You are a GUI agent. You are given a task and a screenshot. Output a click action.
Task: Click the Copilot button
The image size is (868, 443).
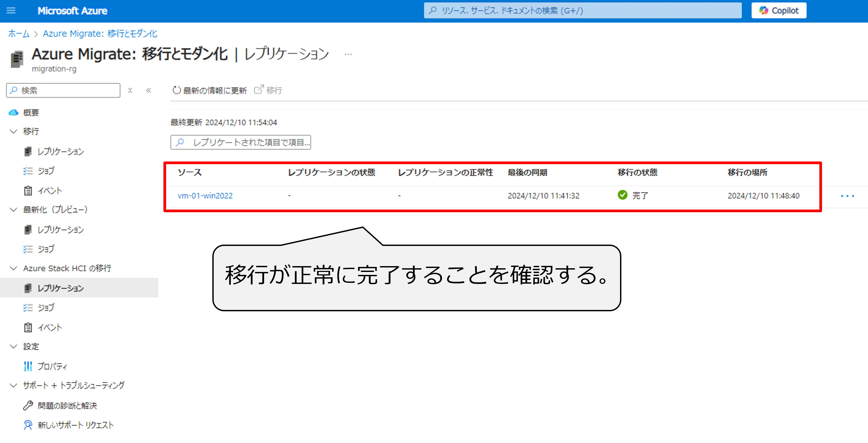pyautogui.click(x=778, y=11)
